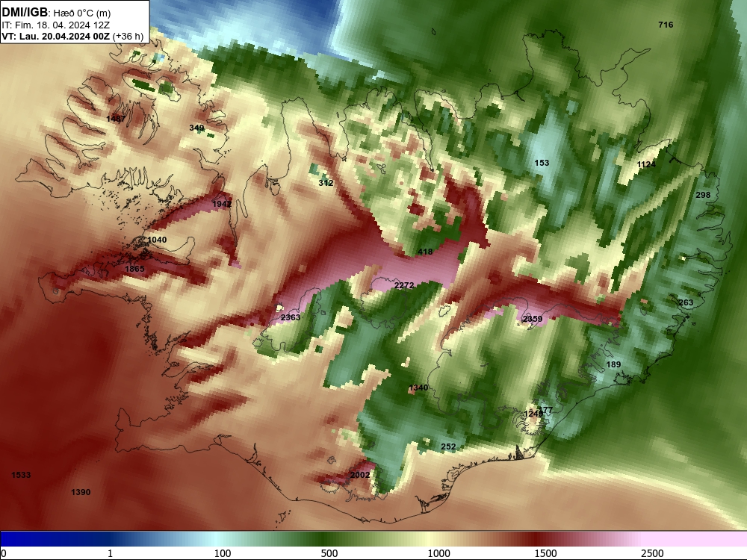747x560 pixels.
Task: Click the 1124 value label
Action: [x=646, y=164]
